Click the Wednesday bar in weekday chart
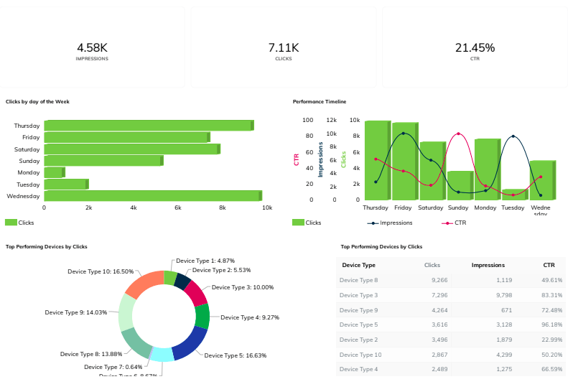The image size is (568, 392). pos(152,196)
